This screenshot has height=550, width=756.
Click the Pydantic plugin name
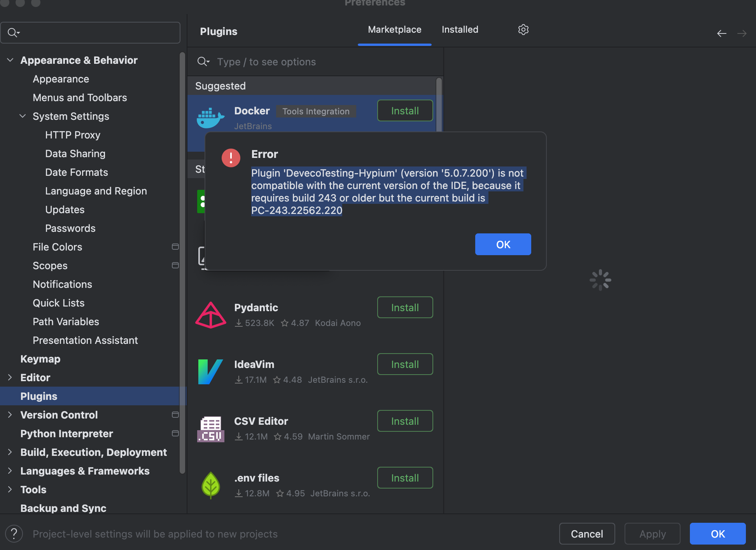pos(256,307)
